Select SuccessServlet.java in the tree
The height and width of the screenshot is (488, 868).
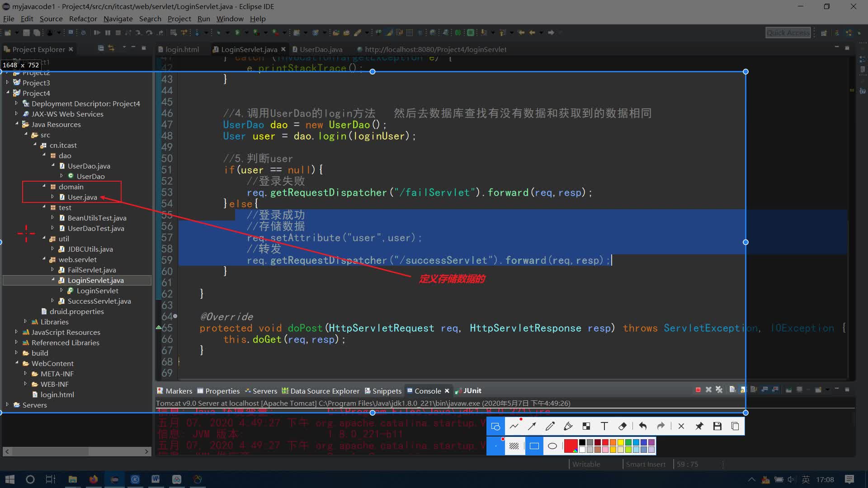tap(99, 301)
